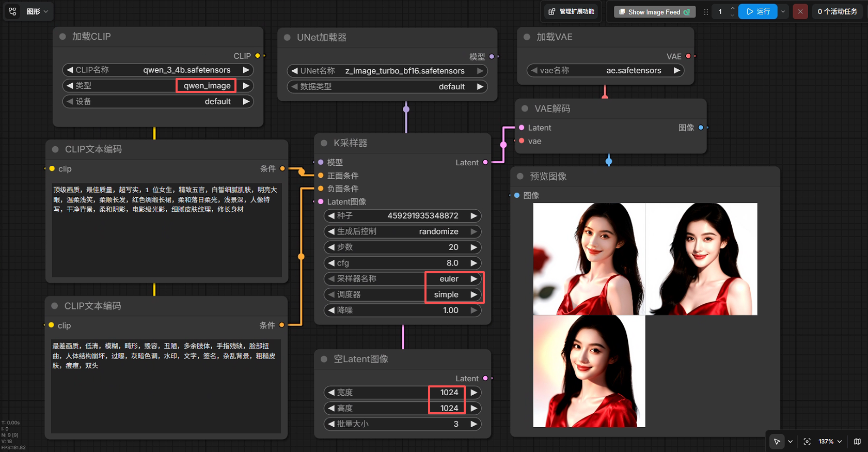Decrease the steps value with left arrow
Viewport: 868px width, 452px height.
click(331, 247)
